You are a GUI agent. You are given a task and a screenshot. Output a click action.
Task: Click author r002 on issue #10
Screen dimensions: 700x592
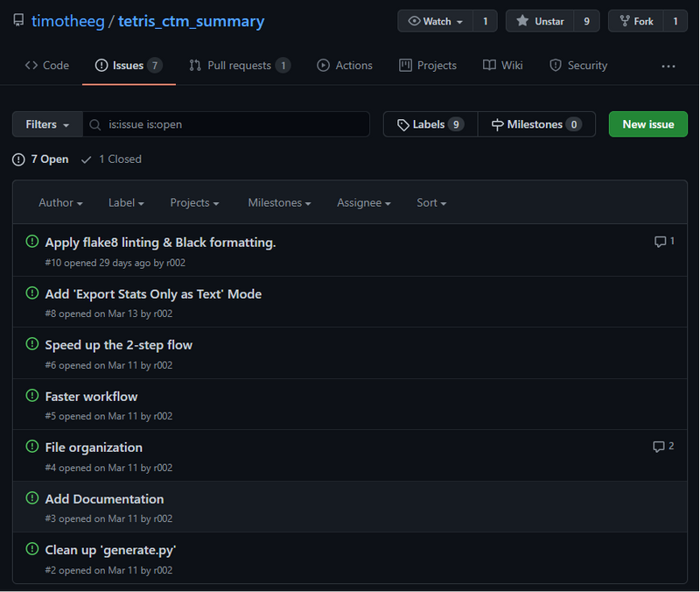[x=176, y=263]
